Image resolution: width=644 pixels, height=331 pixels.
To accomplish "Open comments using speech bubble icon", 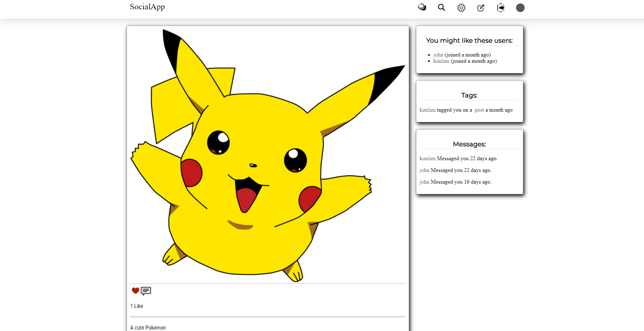I will (x=146, y=291).
